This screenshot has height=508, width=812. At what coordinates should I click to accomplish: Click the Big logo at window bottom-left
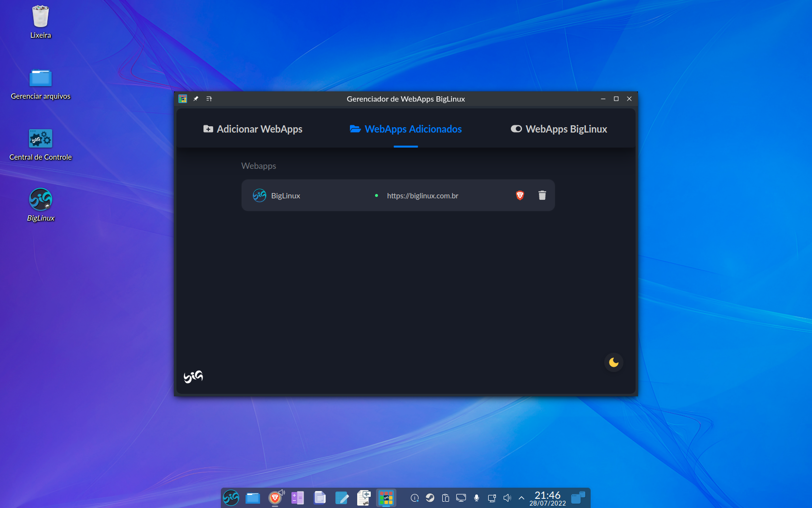click(193, 376)
